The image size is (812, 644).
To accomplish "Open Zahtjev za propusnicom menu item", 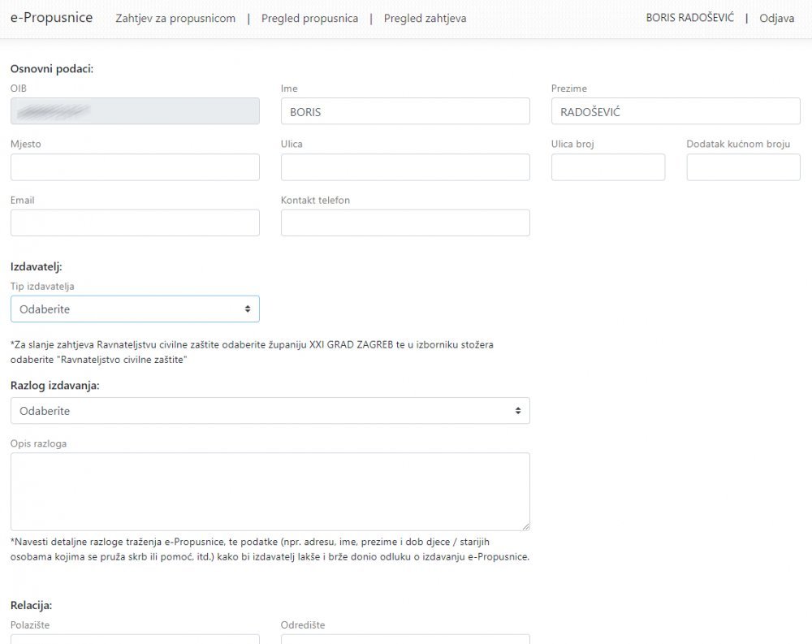I will [x=175, y=19].
